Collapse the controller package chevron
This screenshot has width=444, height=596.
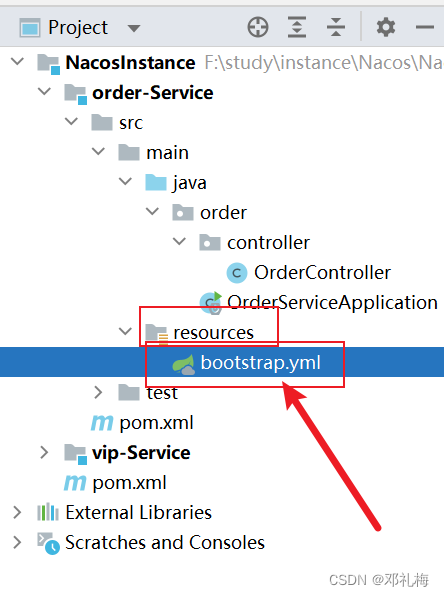coord(179,241)
